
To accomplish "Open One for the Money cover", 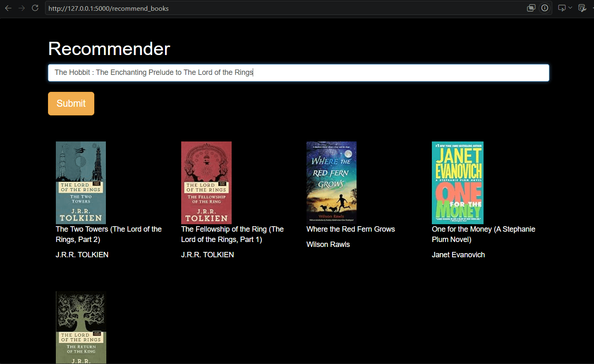I will tap(457, 183).
